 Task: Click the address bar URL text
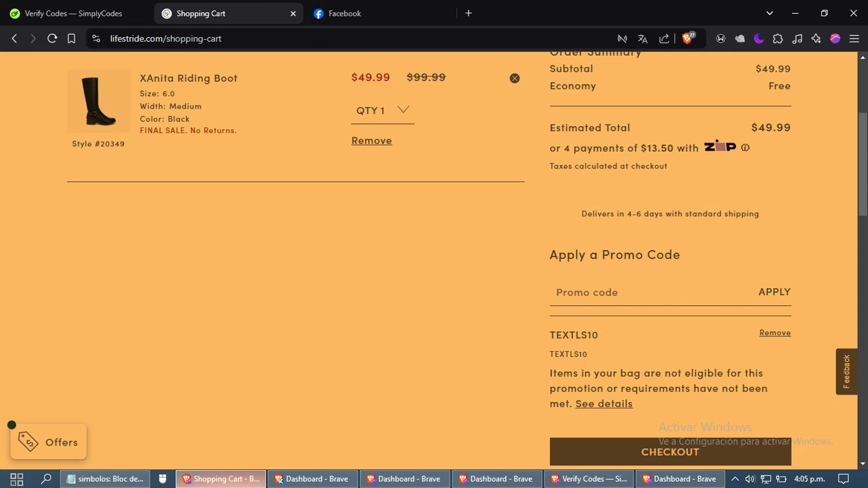click(x=166, y=39)
